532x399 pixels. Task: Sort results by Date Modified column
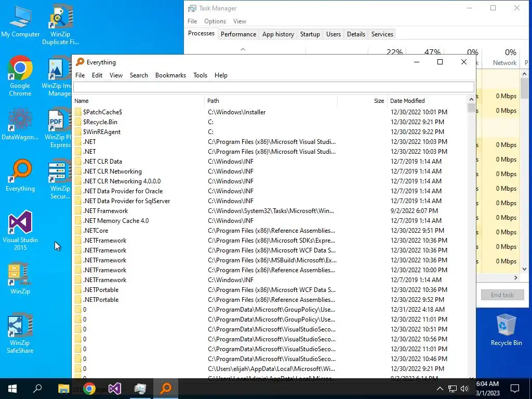pyautogui.click(x=427, y=101)
